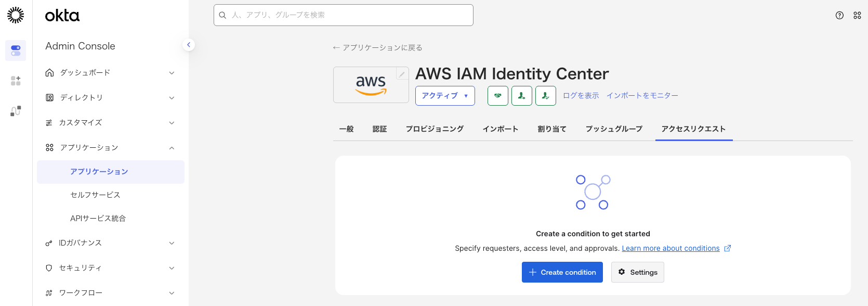Click the Create condition button

pos(562,272)
